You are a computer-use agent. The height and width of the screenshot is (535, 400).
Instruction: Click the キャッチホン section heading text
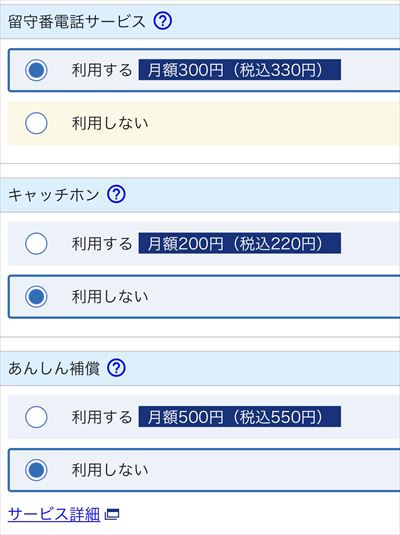click(x=54, y=195)
